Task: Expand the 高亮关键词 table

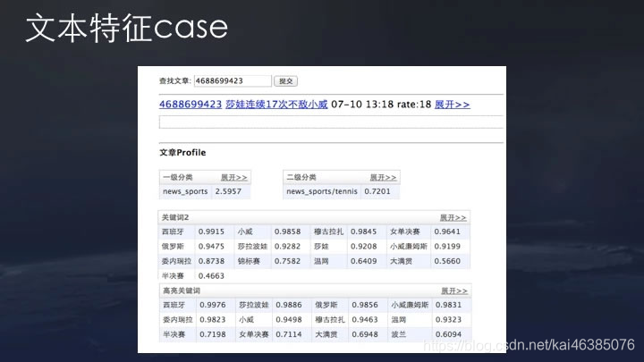Action: 454,290
